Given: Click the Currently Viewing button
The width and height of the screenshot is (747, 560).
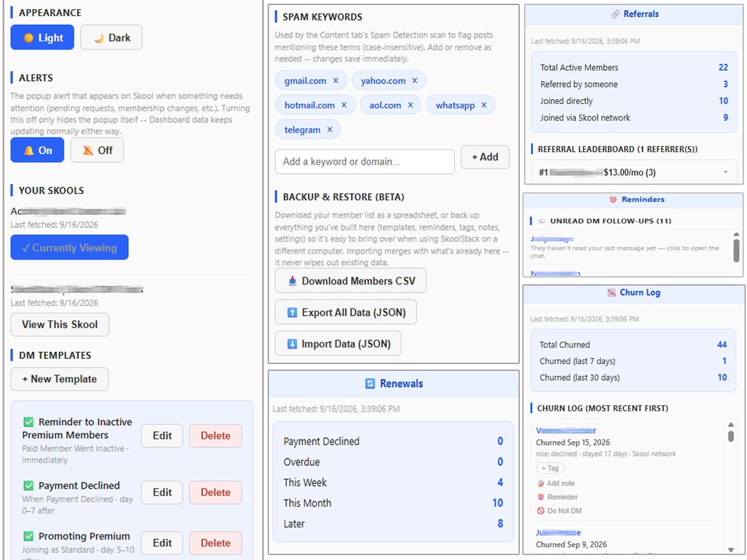Looking at the screenshot, I should 70,248.
